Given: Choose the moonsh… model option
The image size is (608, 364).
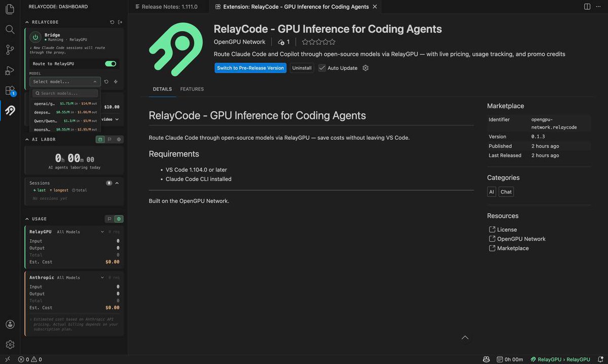Looking at the screenshot, I should point(65,129).
